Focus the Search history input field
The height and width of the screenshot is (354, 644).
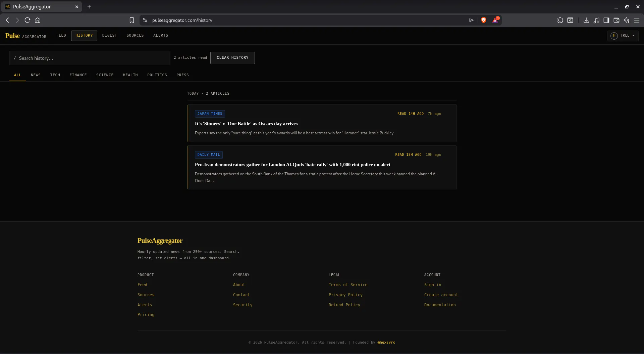pyautogui.click(x=90, y=58)
